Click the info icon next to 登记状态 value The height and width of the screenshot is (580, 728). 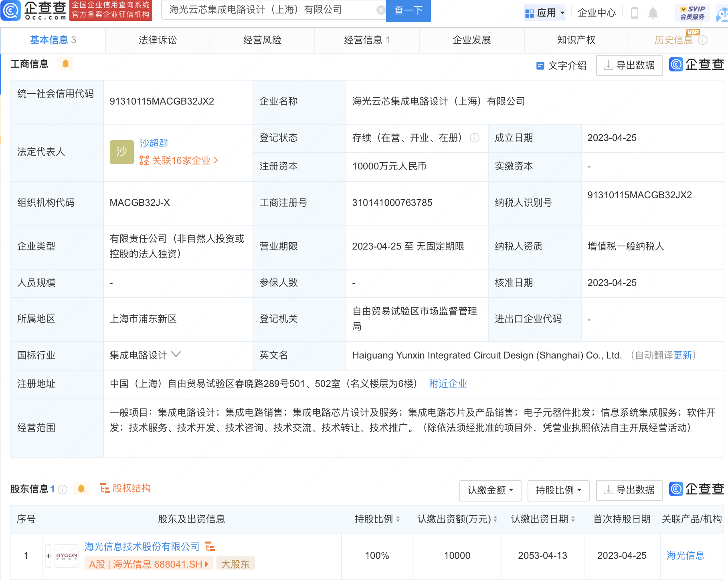pyautogui.click(x=475, y=138)
